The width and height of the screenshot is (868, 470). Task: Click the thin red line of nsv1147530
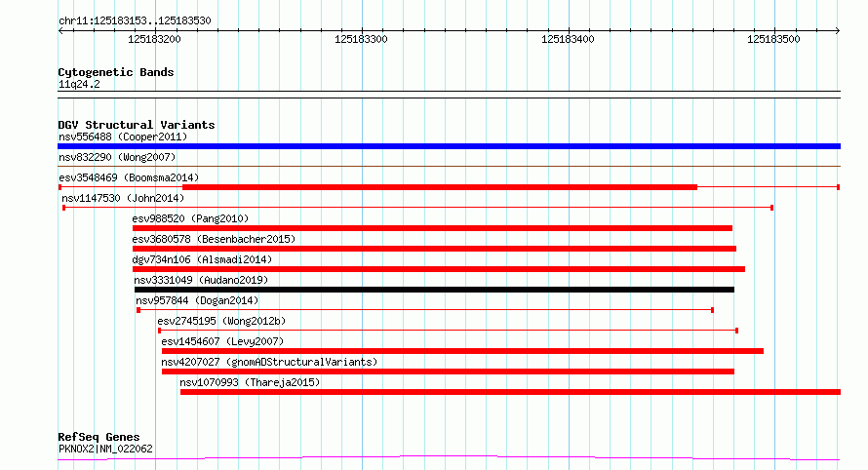click(418, 208)
